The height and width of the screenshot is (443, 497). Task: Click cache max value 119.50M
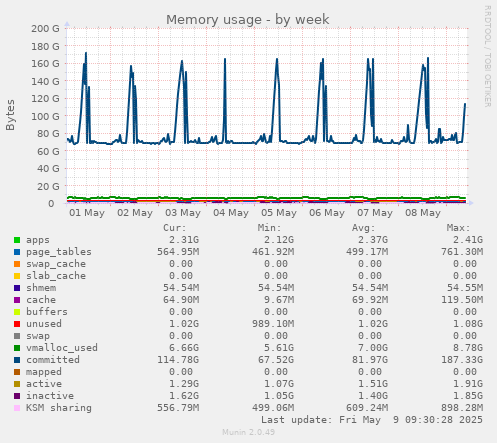pos(462,300)
